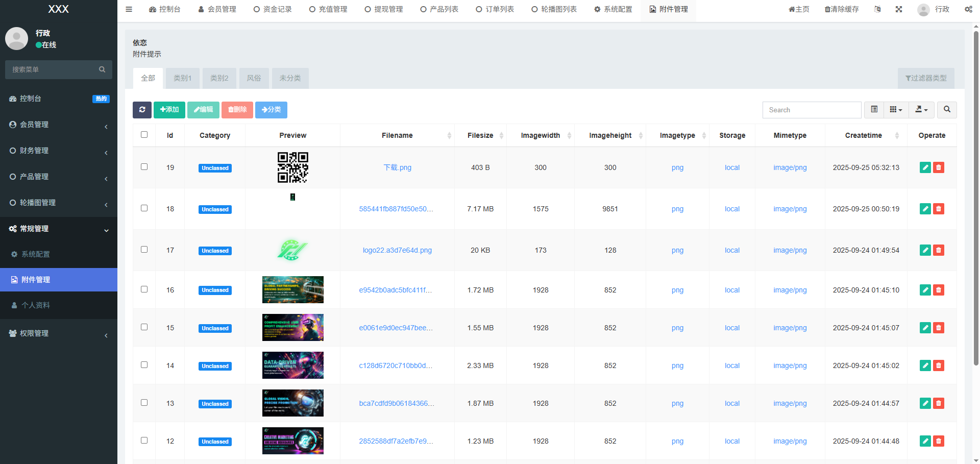Screen dimensions: 980x464
Task: Open the settings gears icon at top right
Action: point(968,9)
